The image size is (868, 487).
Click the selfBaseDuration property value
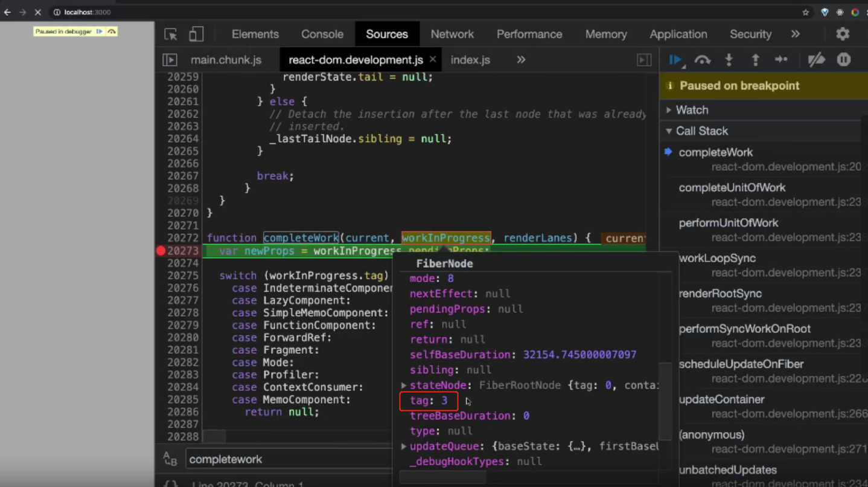coord(579,355)
